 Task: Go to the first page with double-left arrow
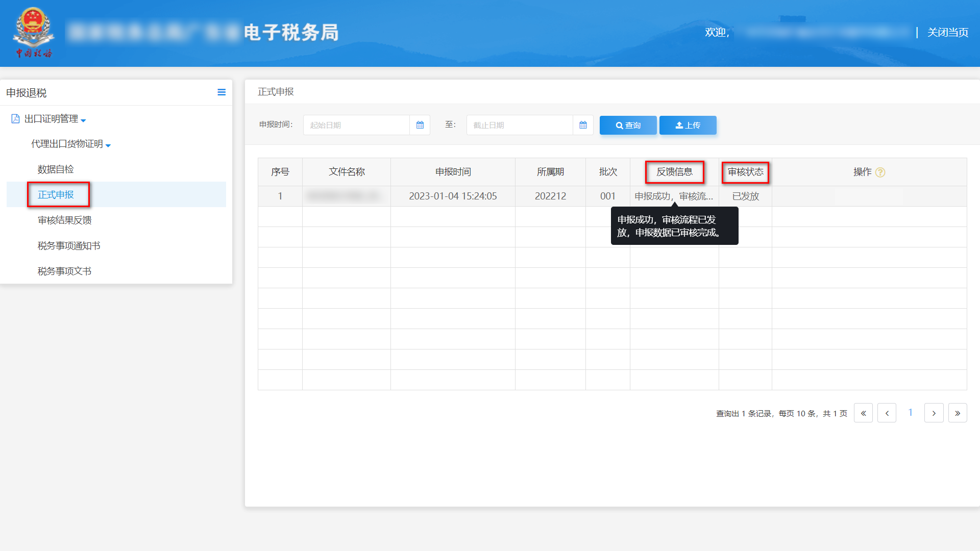[863, 413]
